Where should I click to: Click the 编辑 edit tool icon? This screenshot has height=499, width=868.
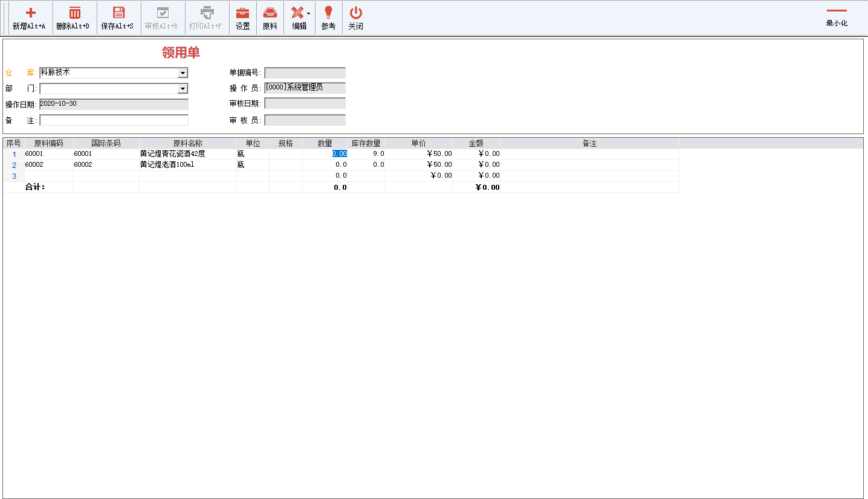coord(297,13)
